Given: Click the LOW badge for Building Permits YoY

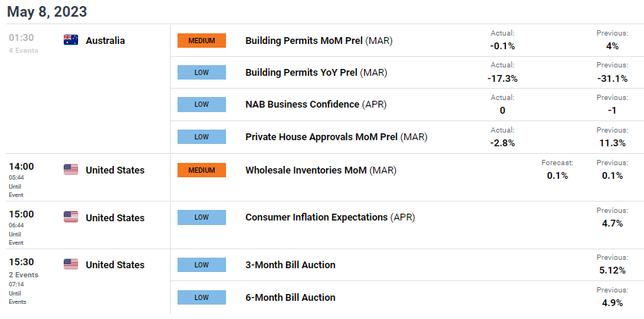Looking at the screenshot, I should 202,73.
